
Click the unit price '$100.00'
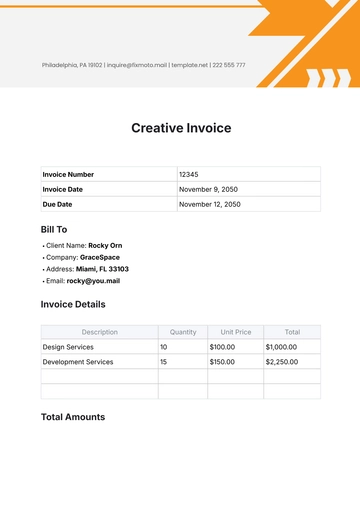pyautogui.click(x=222, y=347)
